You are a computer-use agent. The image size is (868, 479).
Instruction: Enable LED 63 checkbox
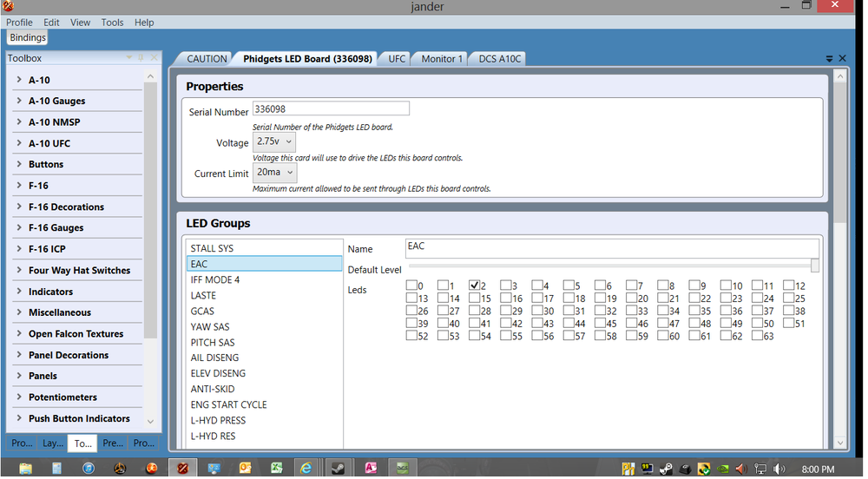757,335
